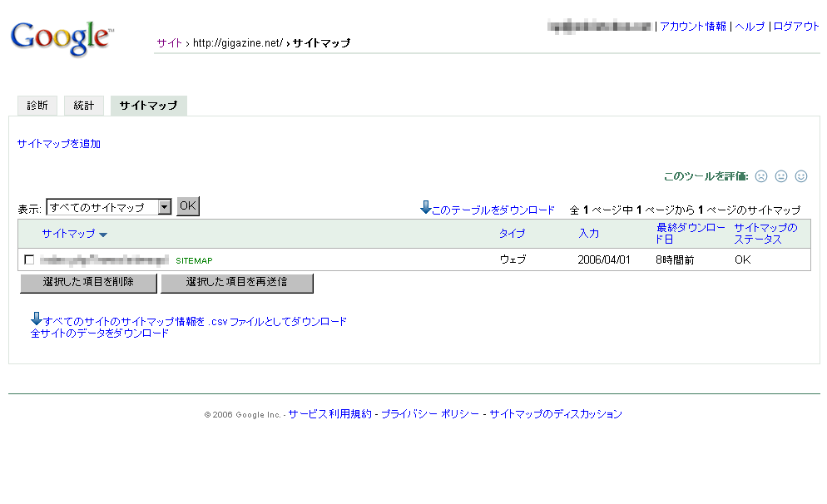Open the サイトマップを追加 link
This screenshot has width=827, height=504.
pyautogui.click(x=58, y=143)
